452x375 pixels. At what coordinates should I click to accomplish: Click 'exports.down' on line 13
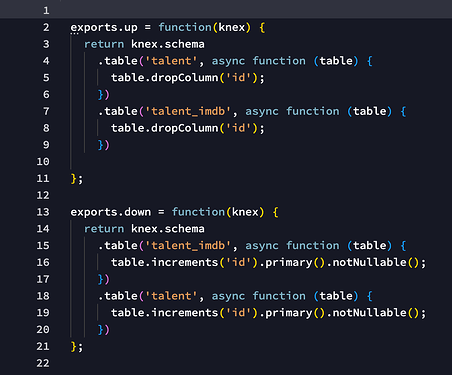click(111, 212)
